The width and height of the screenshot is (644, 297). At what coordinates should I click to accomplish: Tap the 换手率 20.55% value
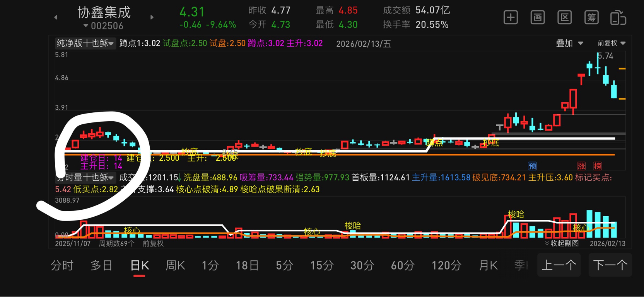pos(432,25)
